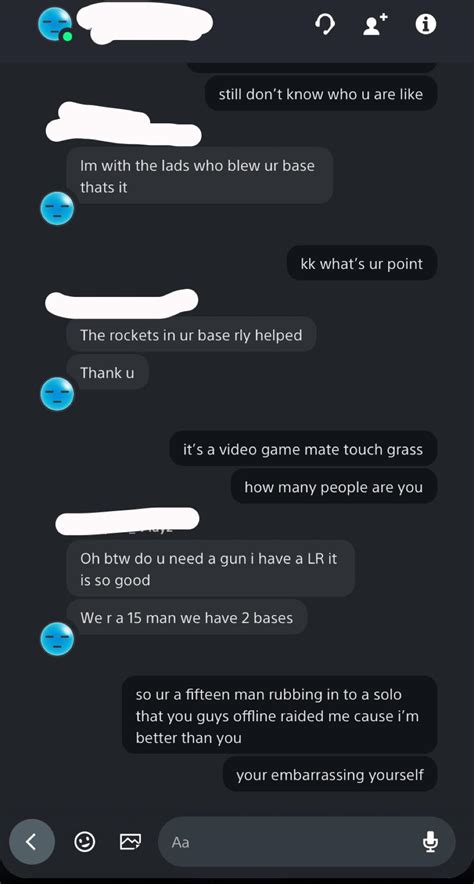The width and height of the screenshot is (474, 884).
Task: Select "how many people are you" message
Action: [334, 487]
